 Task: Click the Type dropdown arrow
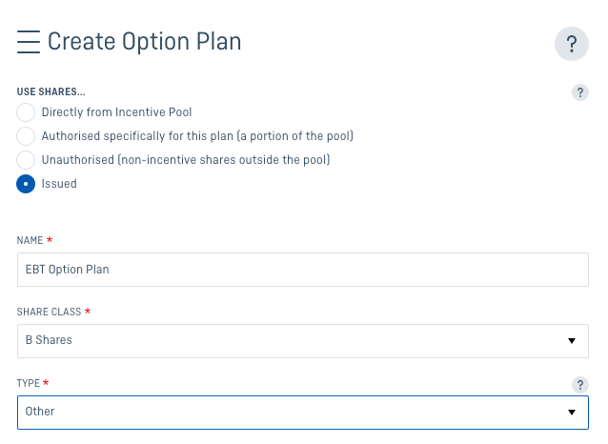coord(572,412)
